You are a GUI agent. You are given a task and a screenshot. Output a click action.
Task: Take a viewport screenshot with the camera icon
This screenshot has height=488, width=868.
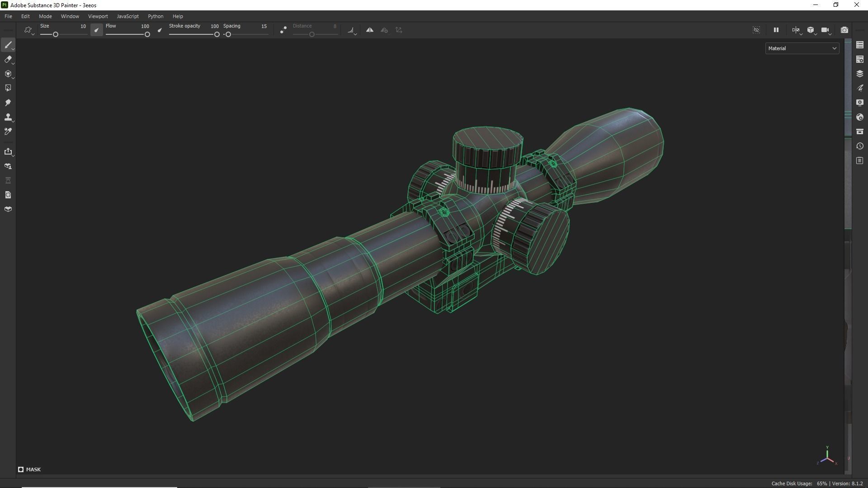tap(844, 30)
